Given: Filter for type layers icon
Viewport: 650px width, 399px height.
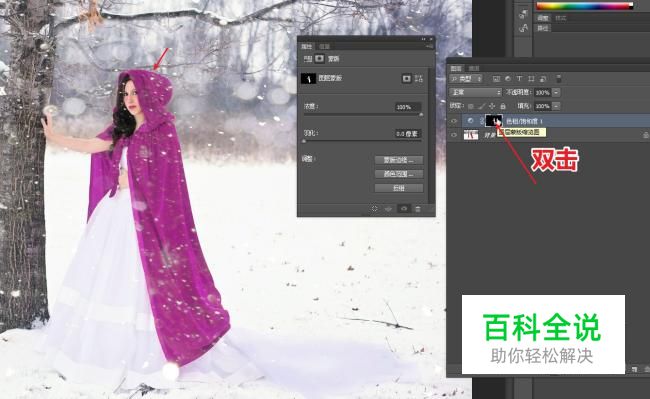Looking at the screenshot, I should pyautogui.click(x=519, y=78).
